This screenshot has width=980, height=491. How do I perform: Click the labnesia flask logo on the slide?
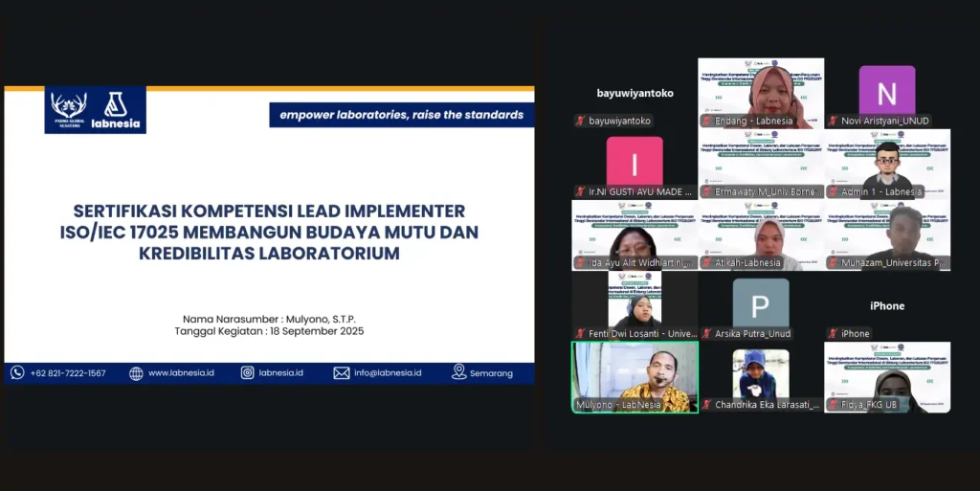pos(116,105)
